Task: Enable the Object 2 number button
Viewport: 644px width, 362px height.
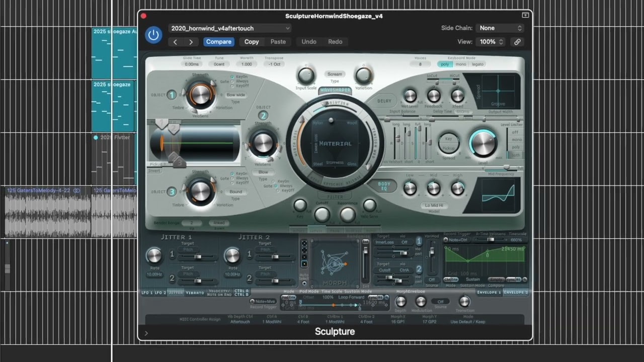Action: (x=263, y=116)
